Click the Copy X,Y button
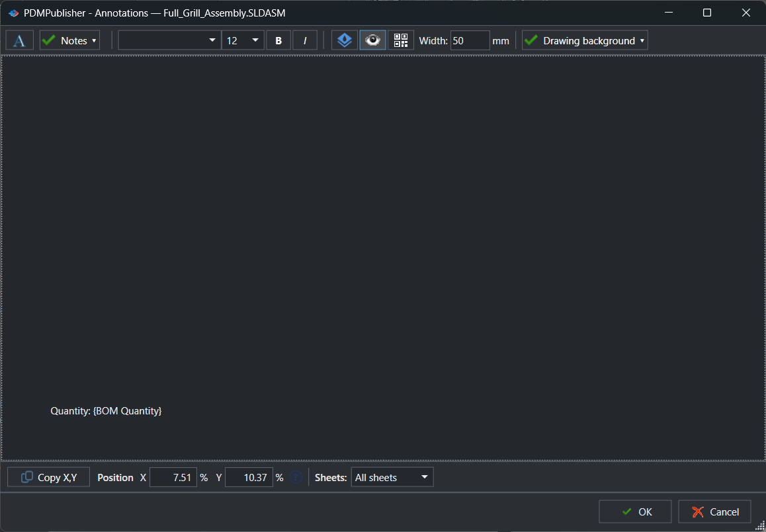 pyautogui.click(x=49, y=477)
